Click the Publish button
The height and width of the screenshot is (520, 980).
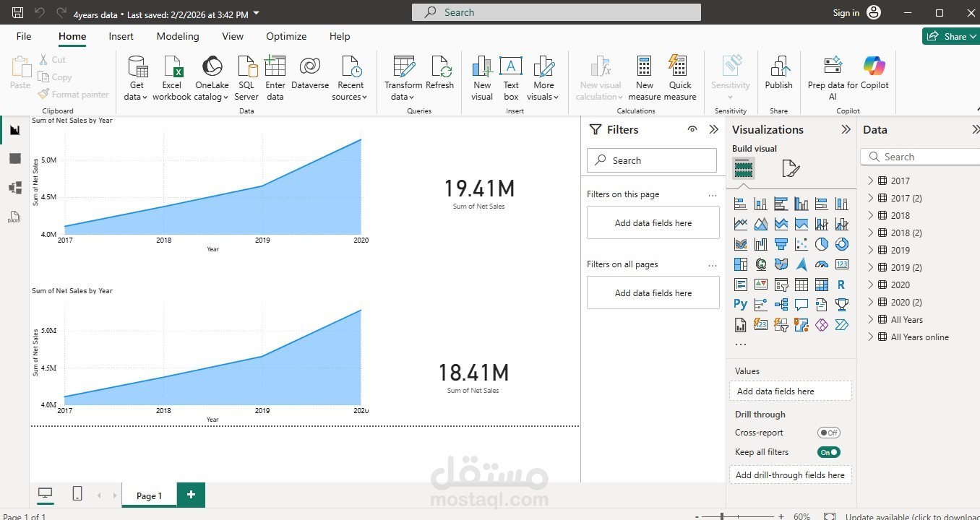(x=778, y=77)
